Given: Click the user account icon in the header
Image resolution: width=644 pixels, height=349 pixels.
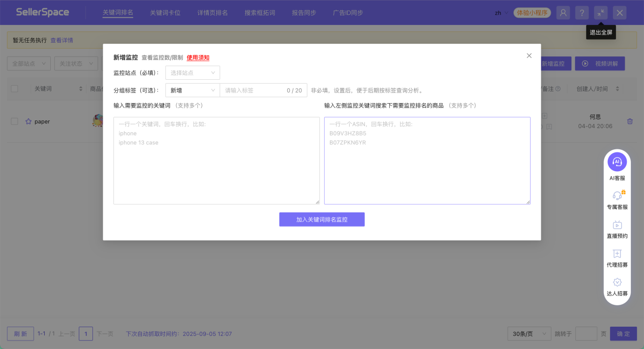Looking at the screenshot, I should 563,13.
